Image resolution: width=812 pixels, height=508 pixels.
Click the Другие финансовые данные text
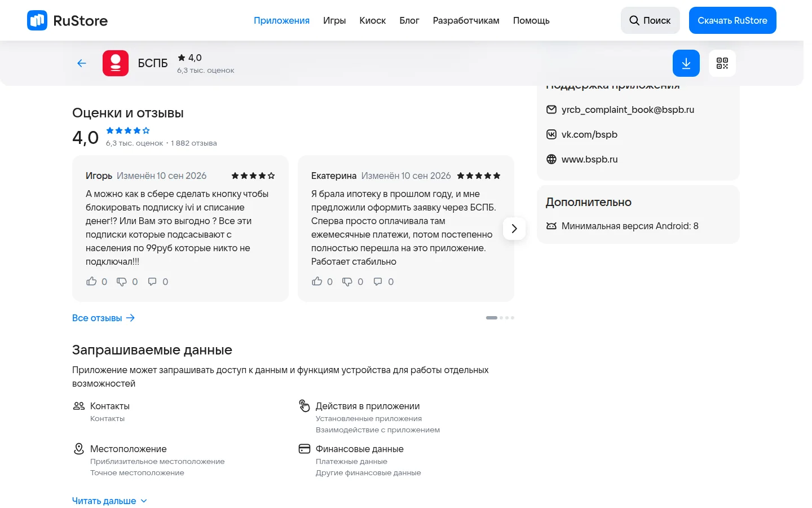coord(368,473)
